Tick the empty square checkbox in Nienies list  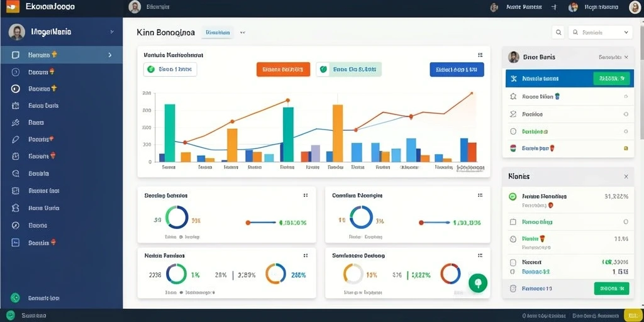(513, 222)
